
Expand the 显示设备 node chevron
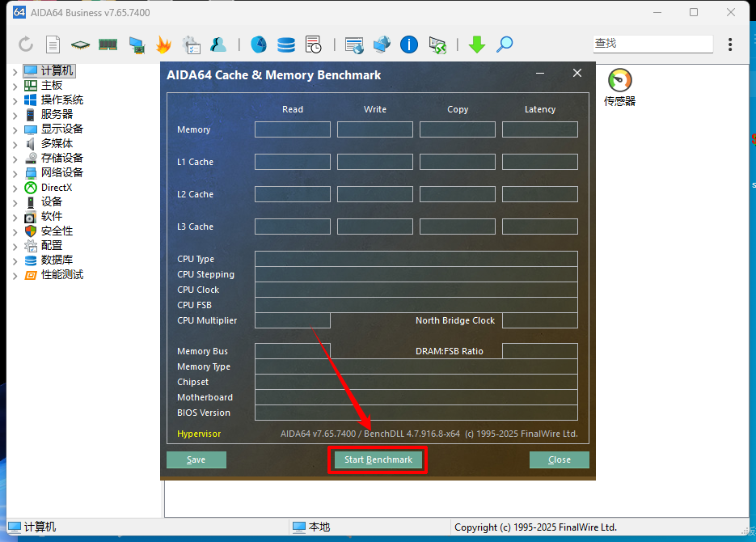click(15, 129)
